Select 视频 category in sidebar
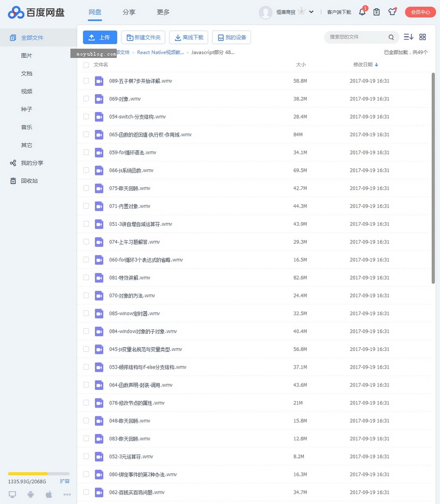 [27, 91]
